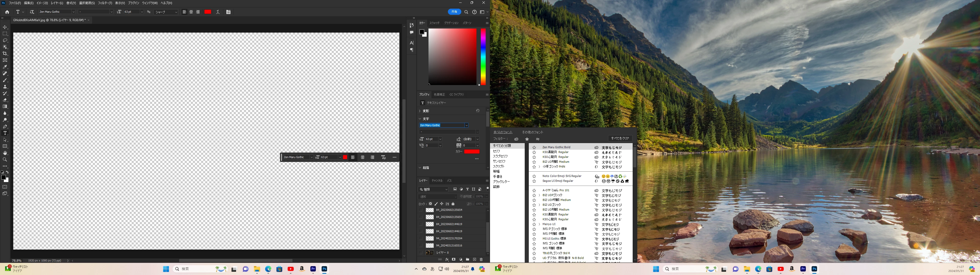Viewport: 980px width, 275px height.
Task: Click the fx layer style icon
Action: 447,259
